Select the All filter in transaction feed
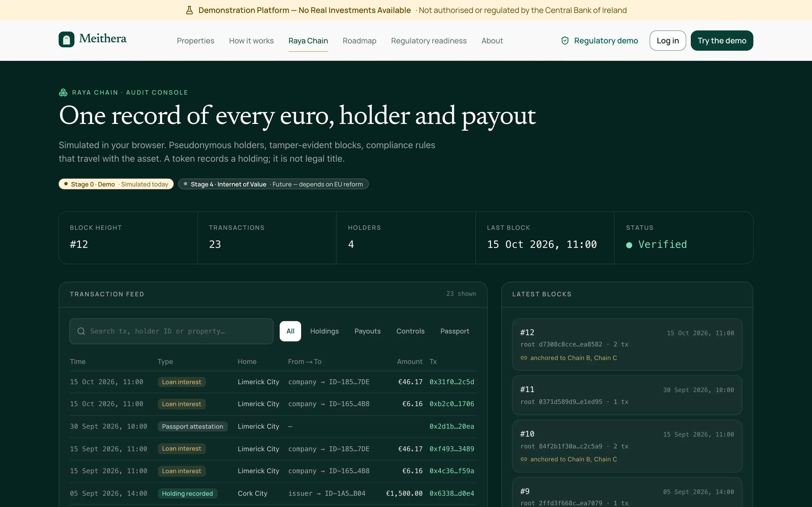This screenshot has height=507, width=812. point(290,331)
